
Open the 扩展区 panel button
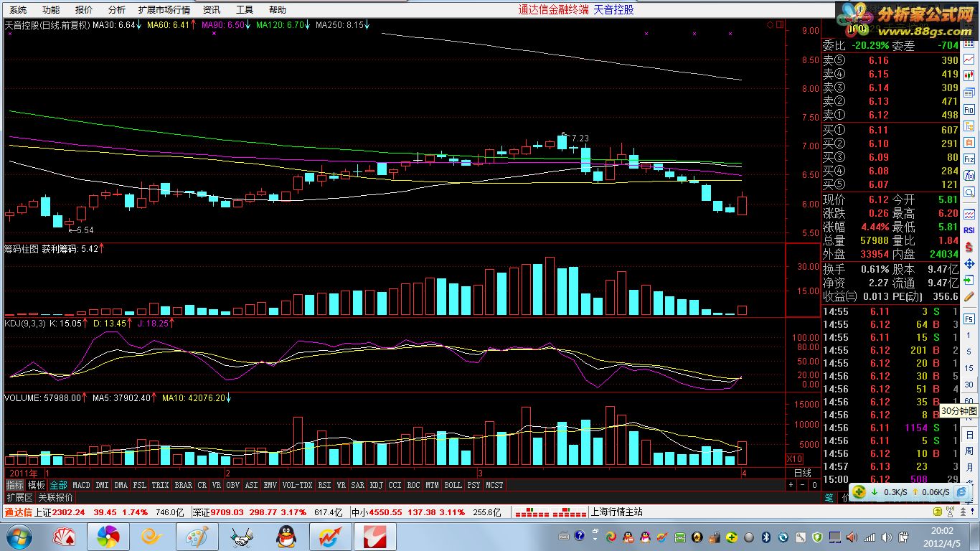19,497
